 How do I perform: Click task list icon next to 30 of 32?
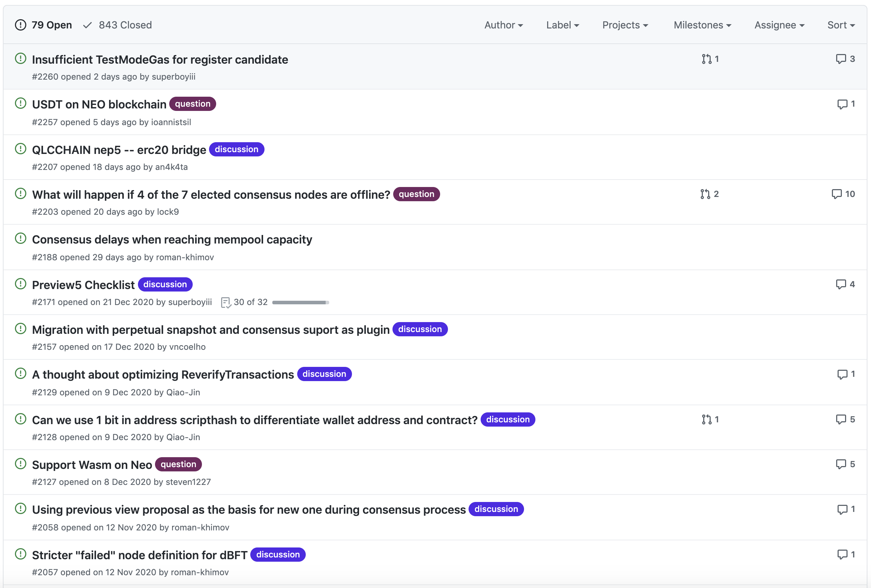(x=226, y=303)
